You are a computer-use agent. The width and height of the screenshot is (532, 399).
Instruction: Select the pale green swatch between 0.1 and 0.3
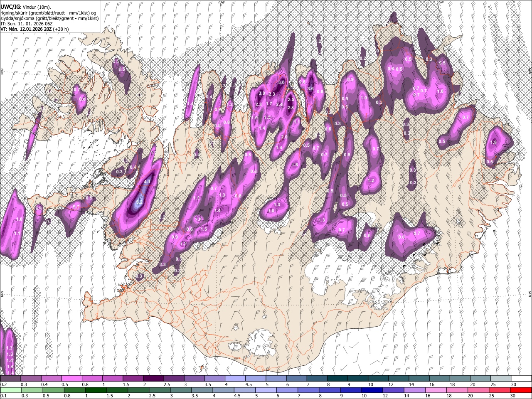tap(11, 390)
